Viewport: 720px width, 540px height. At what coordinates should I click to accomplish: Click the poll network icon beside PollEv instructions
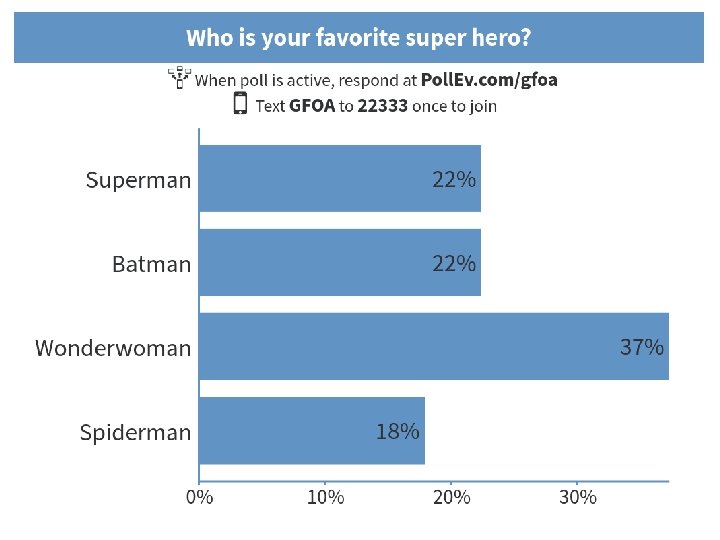(179, 78)
